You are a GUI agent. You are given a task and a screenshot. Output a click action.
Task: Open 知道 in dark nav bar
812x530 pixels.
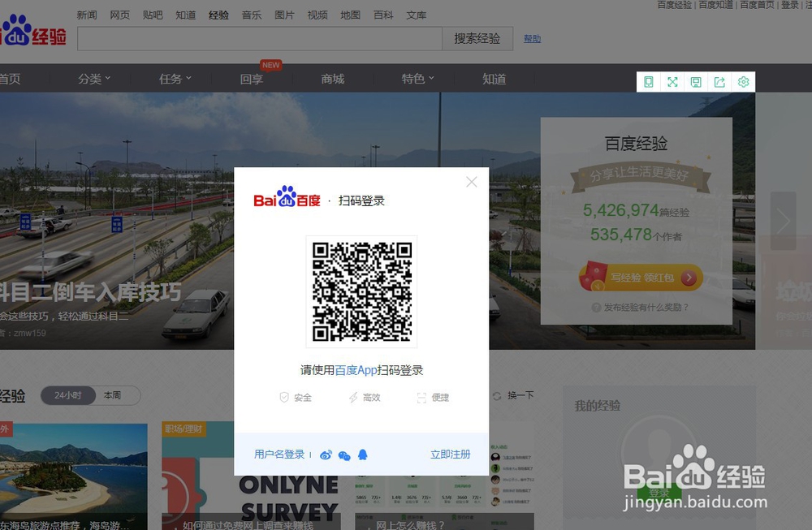(494, 79)
